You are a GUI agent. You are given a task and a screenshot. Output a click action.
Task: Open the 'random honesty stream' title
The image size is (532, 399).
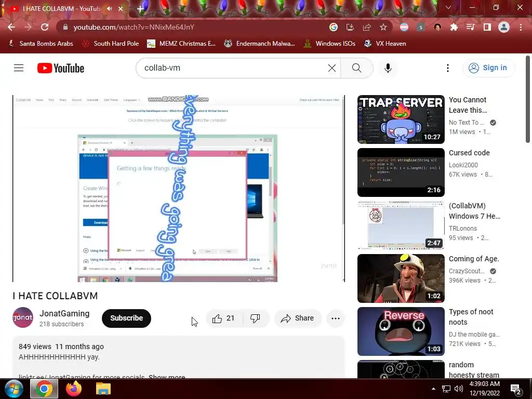pos(474,370)
